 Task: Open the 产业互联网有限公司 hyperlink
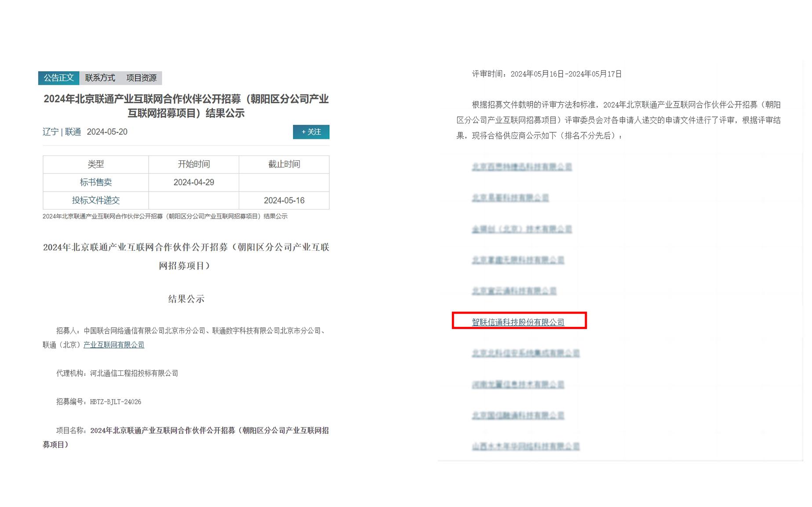(x=113, y=344)
